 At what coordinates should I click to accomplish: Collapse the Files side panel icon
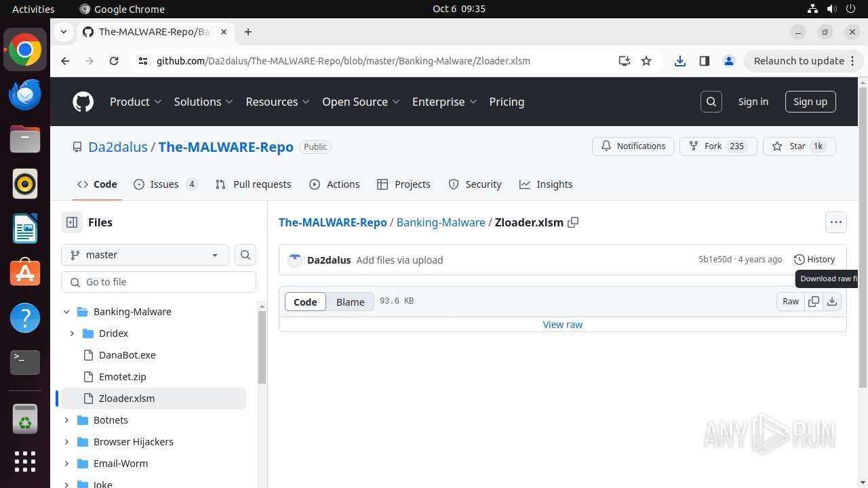pos(71,222)
